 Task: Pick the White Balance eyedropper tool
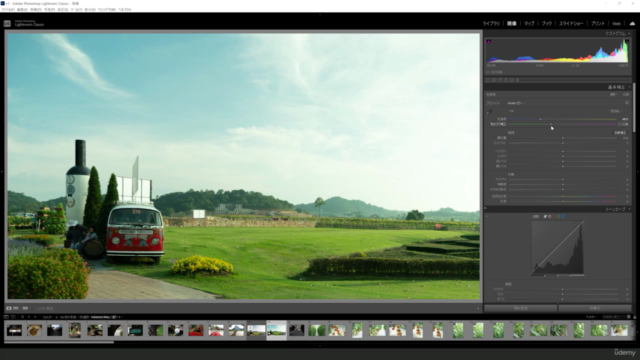[x=489, y=111]
